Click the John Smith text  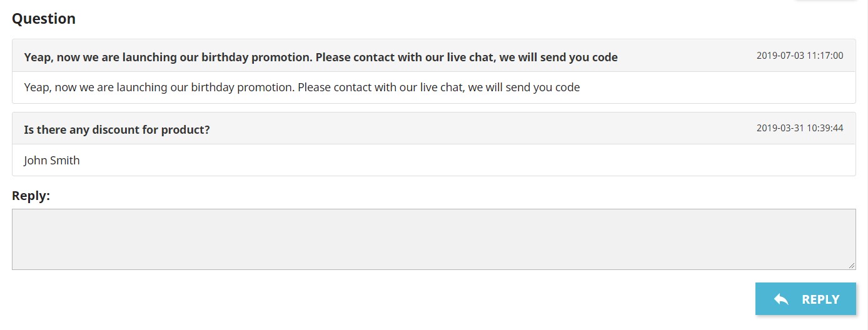click(52, 160)
